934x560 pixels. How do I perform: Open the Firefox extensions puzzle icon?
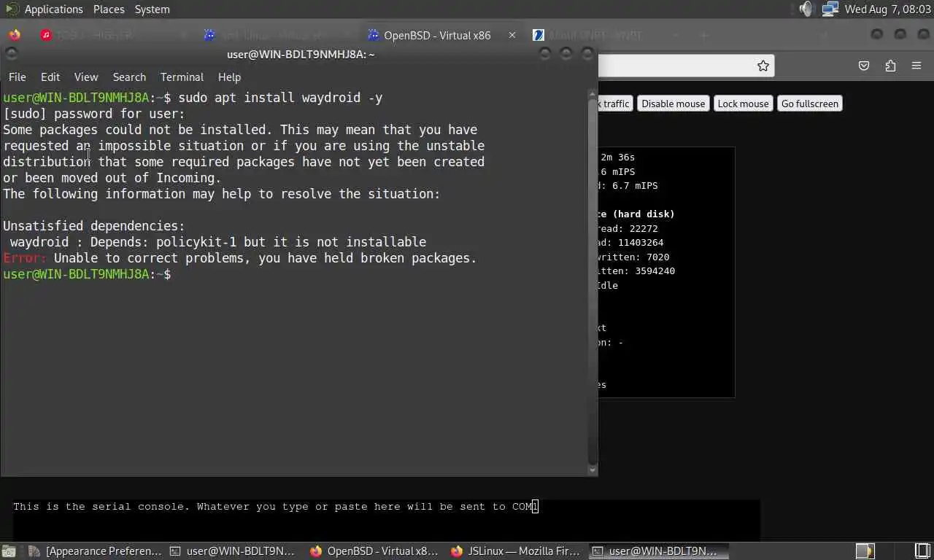[x=890, y=66]
